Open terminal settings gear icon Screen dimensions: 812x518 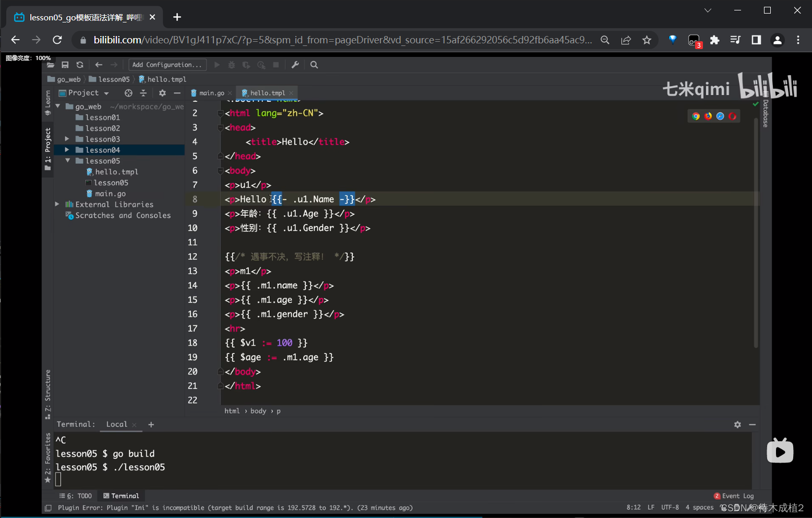pos(737,425)
